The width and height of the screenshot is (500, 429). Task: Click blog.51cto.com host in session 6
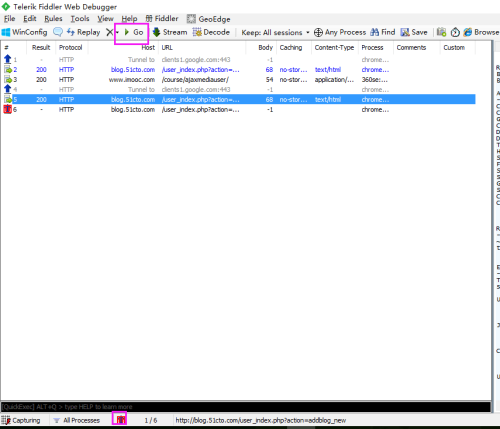click(x=133, y=110)
